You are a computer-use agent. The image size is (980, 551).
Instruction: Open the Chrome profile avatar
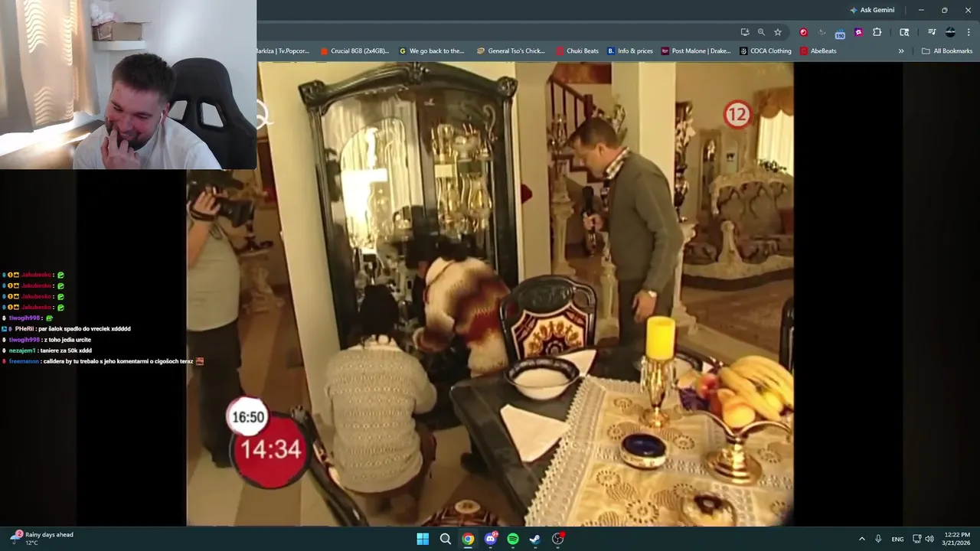pyautogui.click(x=950, y=32)
